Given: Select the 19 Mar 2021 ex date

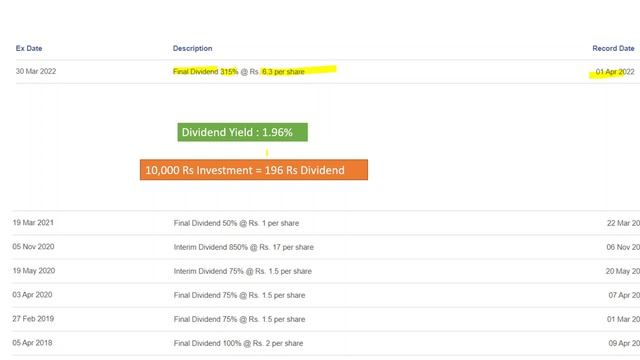Looking at the screenshot, I should [x=33, y=222].
